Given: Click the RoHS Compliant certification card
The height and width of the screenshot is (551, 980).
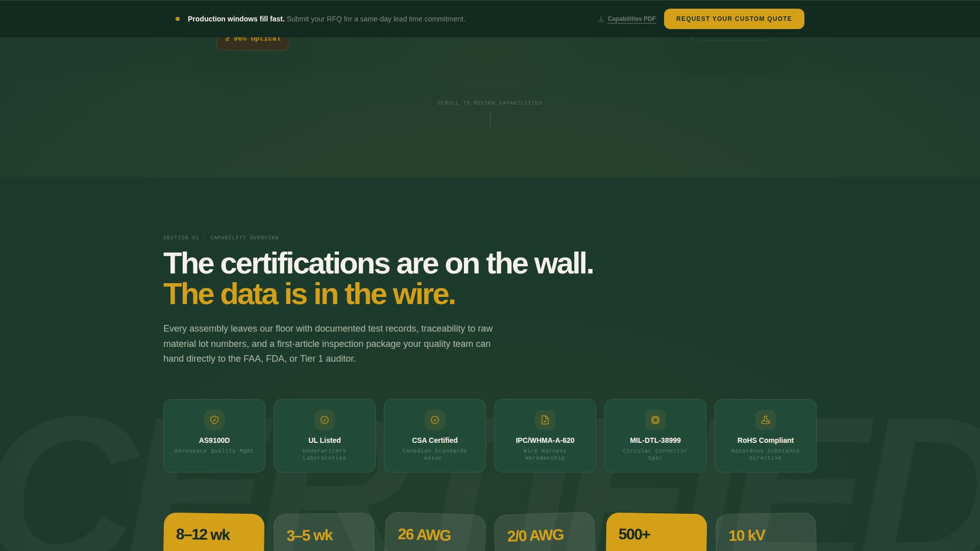Looking at the screenshot, I should (x=765, y=435).
